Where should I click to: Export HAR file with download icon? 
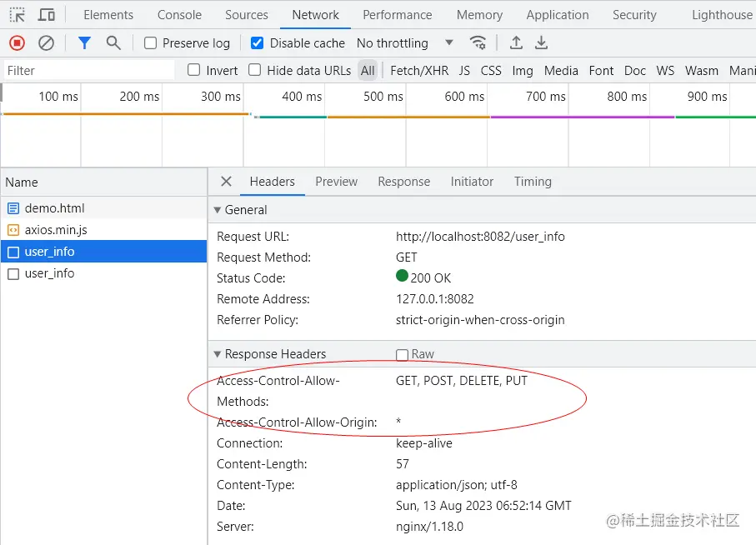click(x=542, y=43)
